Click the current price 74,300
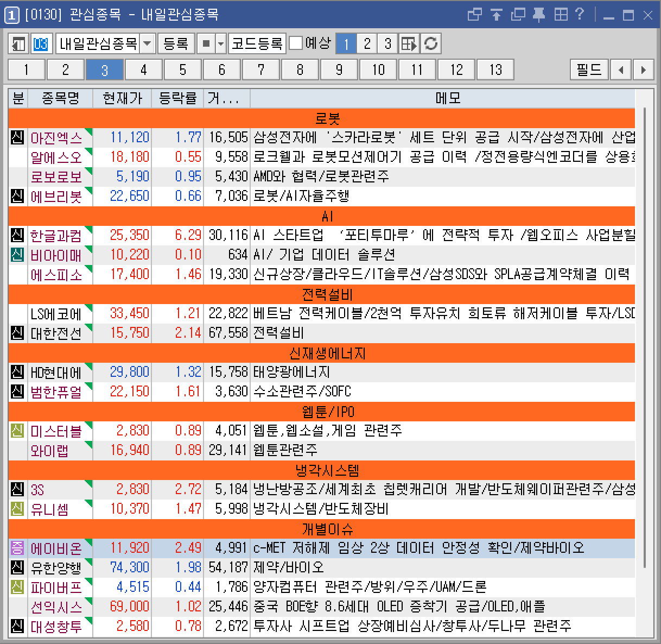Viewport: 661px width, 644px height. (x=129, y=567)
